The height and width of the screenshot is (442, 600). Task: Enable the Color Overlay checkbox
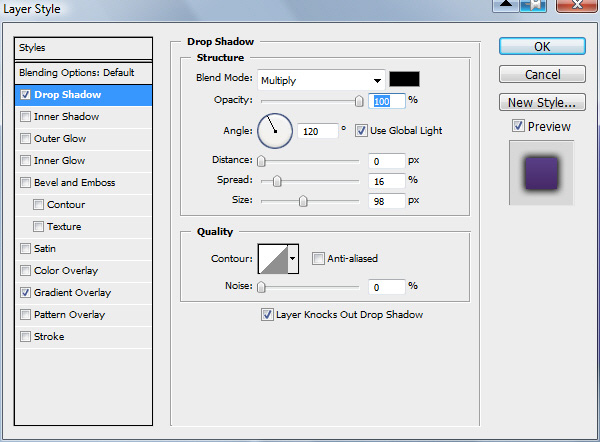click(25, 270)
